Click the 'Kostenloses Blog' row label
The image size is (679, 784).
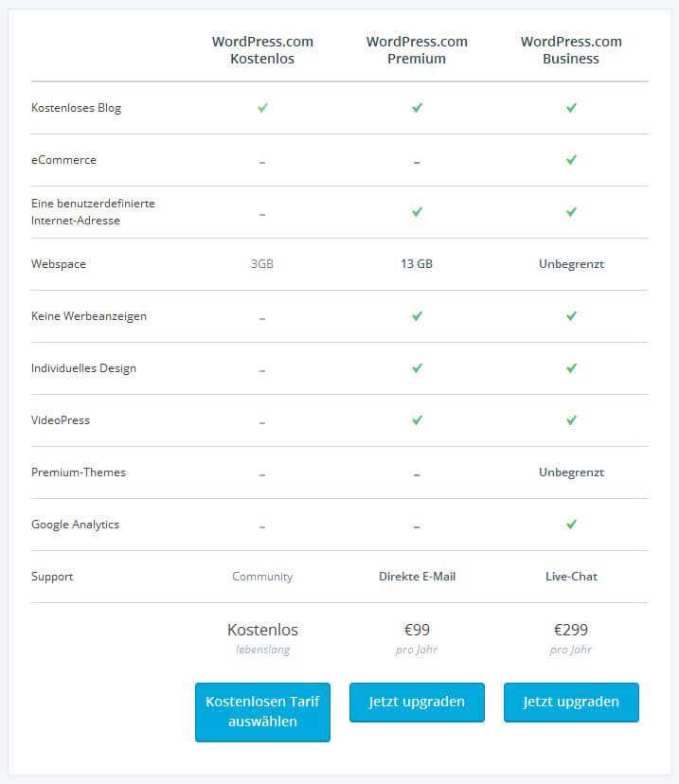pos(76,108)
